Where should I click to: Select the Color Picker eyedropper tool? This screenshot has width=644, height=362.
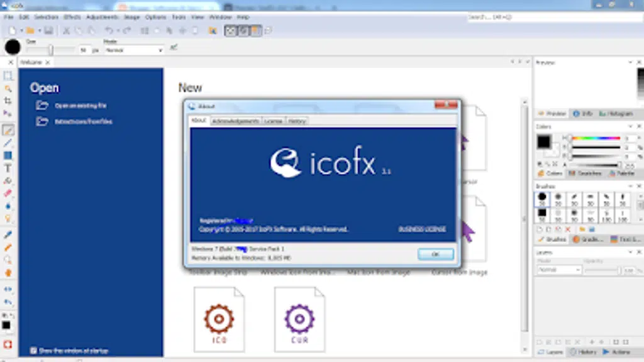(x=8, y=234)
